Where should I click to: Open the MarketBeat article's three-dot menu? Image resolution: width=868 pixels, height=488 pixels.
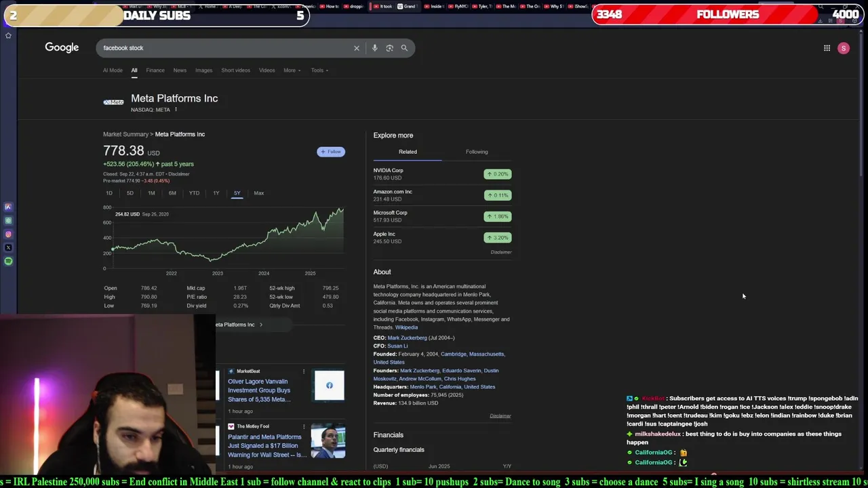tap(303, 371)
